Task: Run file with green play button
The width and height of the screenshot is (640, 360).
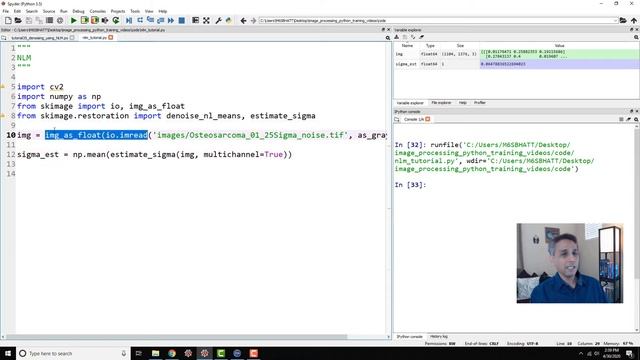Action: pos(73,20)
